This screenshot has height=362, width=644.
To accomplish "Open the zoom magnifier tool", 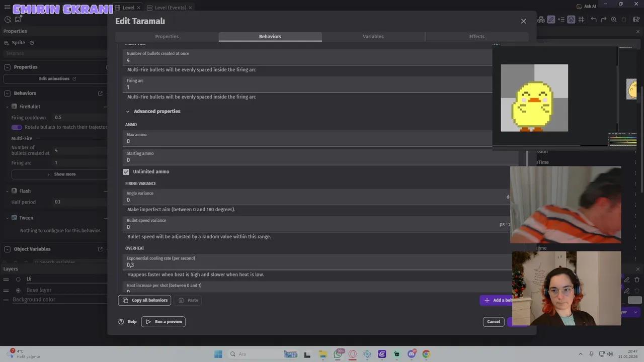I will pyautogui.click(x=614, y=20).
